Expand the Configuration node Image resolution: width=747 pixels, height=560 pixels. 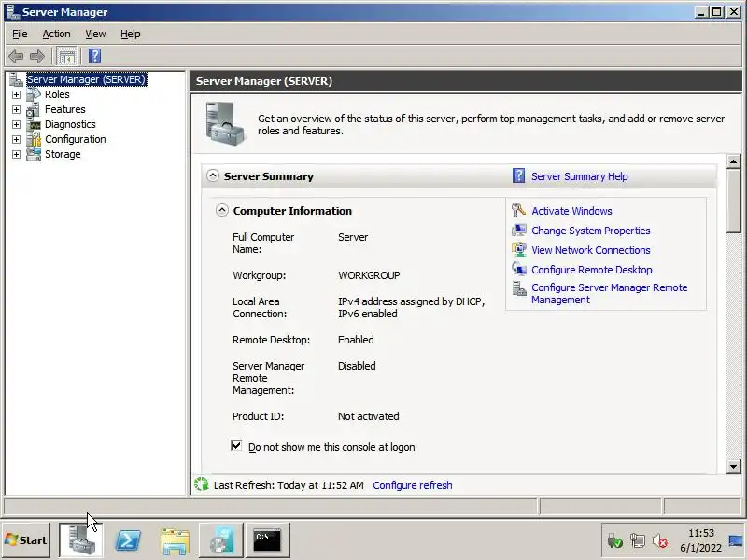click(x=16, y=139)
